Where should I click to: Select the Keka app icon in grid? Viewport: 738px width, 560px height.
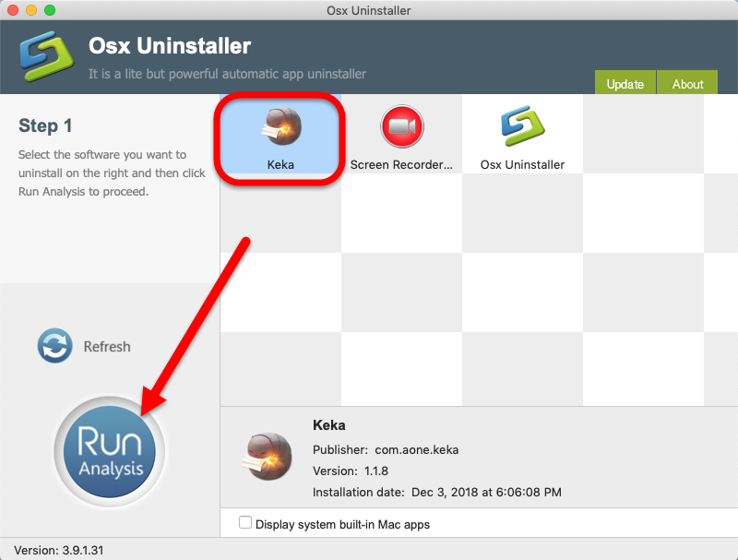pos(281,126)
